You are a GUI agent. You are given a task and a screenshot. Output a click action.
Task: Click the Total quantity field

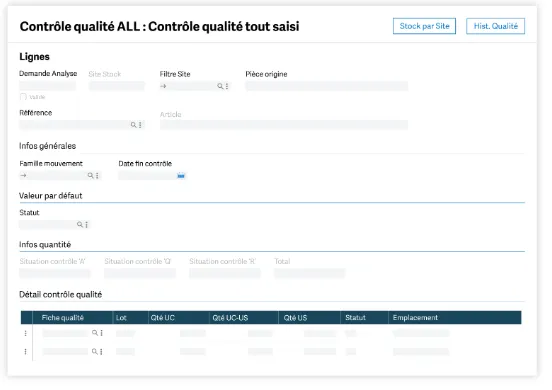click(309, 273)
